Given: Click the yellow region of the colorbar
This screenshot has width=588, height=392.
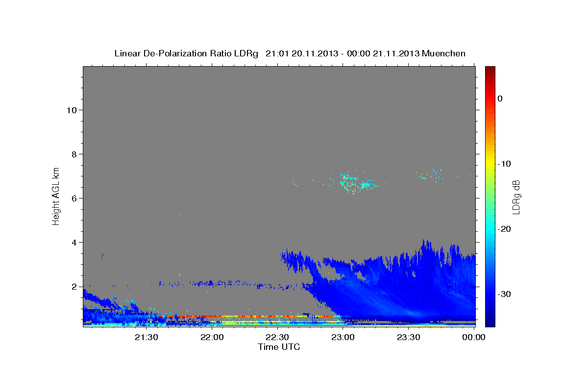Looking at the screenshot, I should pos(490,164).
